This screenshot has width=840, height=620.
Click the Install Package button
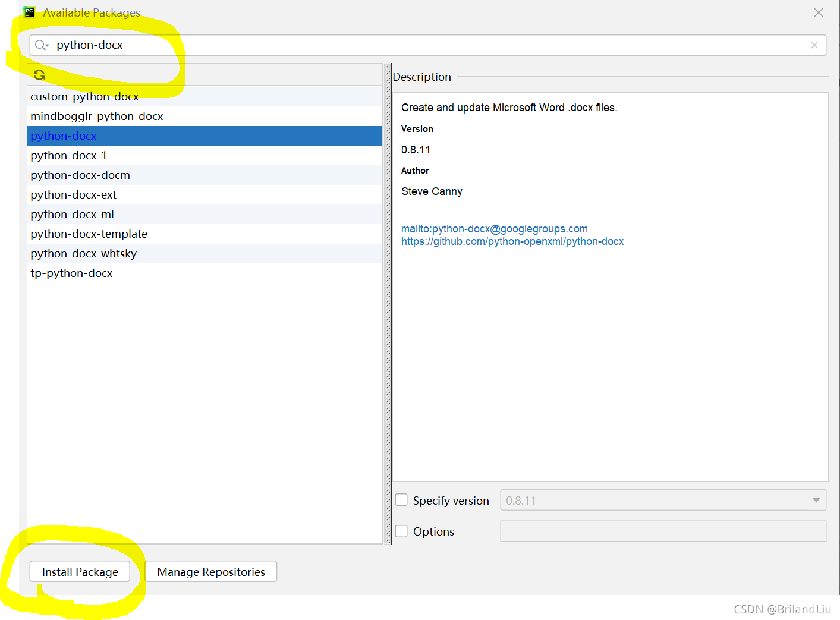(x=80, y=572)
